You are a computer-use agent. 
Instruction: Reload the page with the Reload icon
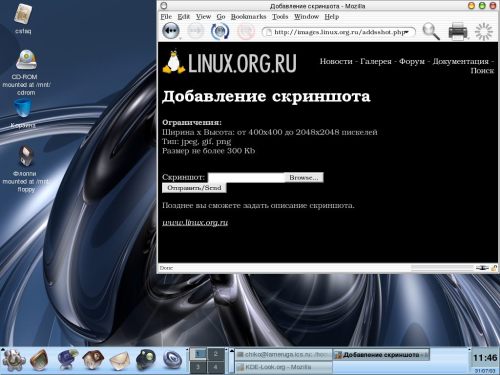[220, 31]
